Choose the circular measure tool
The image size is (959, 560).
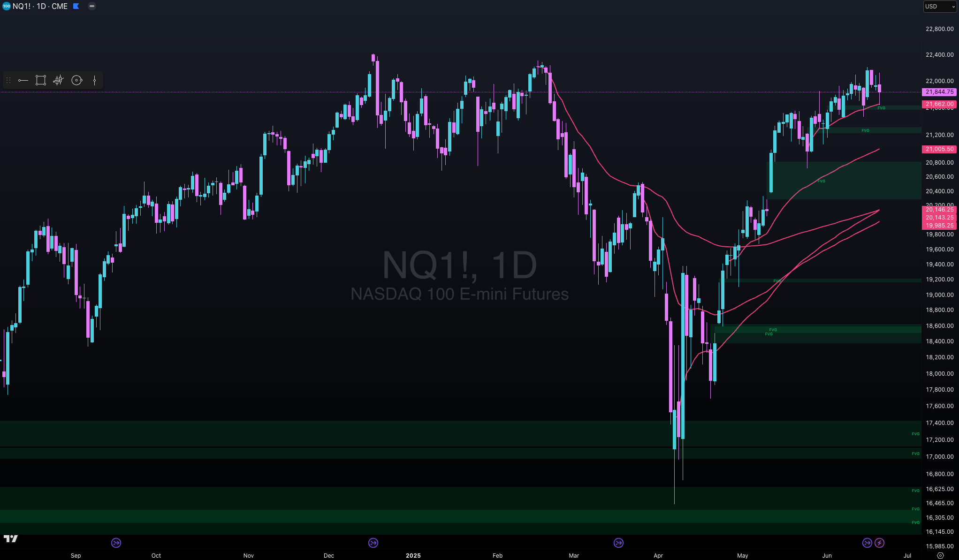pyautogui.click(x=76, y=81)
